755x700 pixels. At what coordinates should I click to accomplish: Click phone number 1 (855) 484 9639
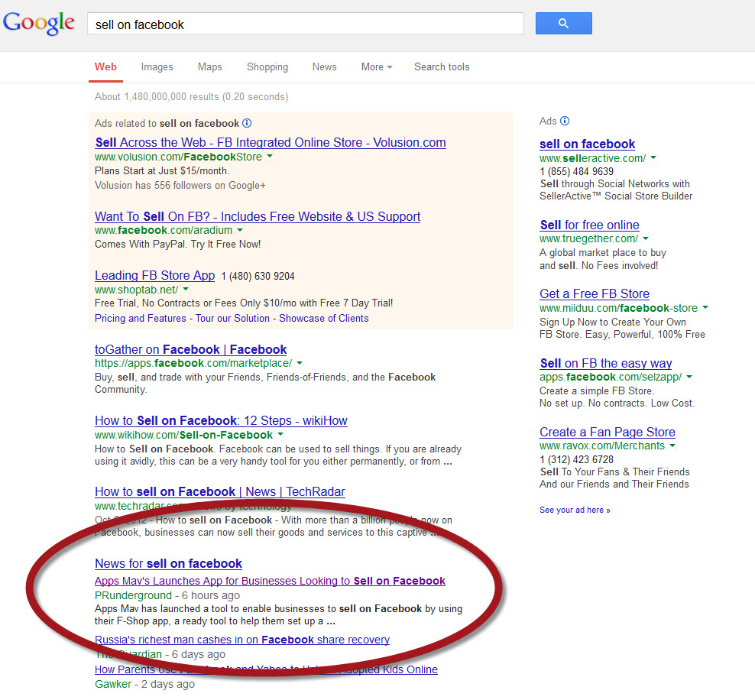coord(577,171)
